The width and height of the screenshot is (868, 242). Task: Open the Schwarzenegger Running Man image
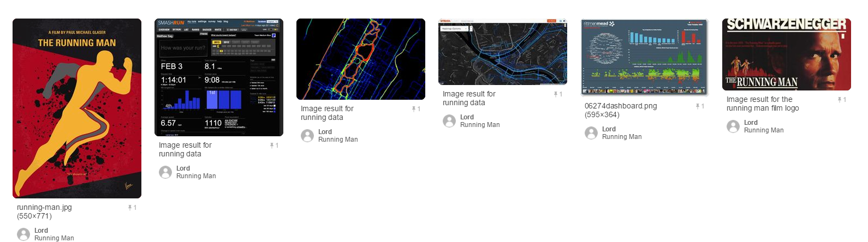point(787,55)
